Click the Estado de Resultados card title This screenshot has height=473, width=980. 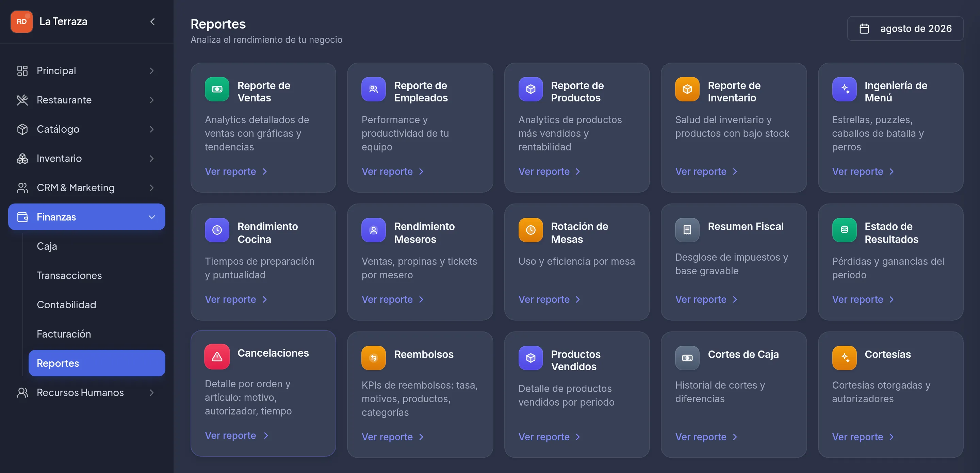click(892, 233)
